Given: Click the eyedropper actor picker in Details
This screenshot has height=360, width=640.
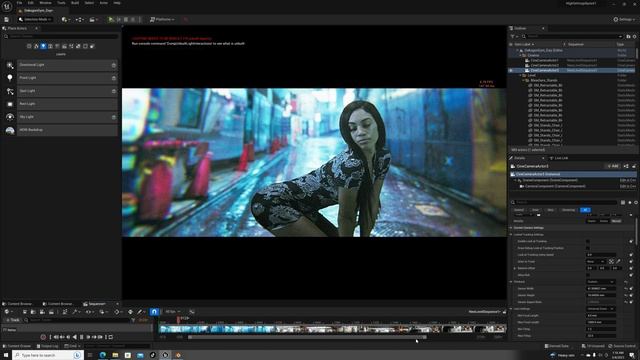Looking at the screenshot, I should tap(618, 261).
